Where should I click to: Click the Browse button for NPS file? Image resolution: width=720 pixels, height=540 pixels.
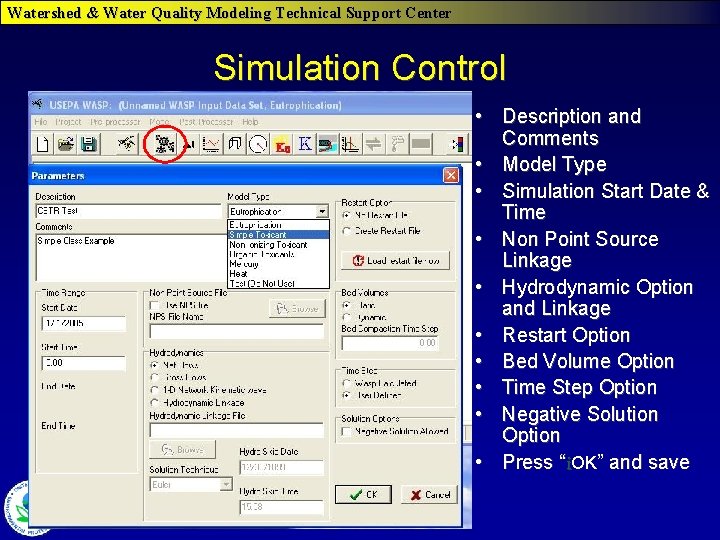coord(297,308)
